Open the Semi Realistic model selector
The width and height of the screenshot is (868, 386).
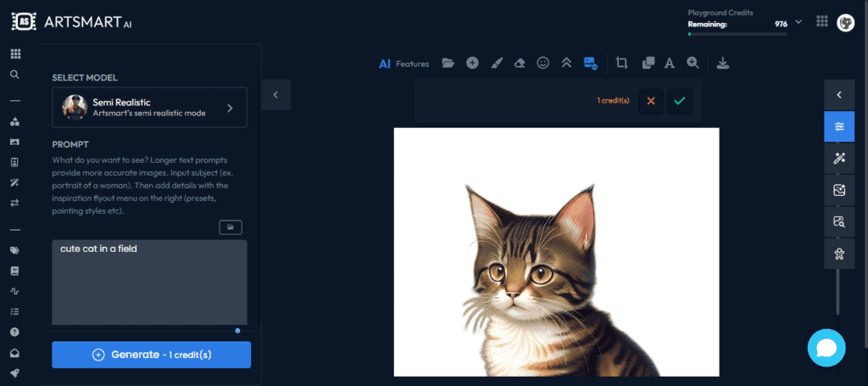click(x=149, y=108)
